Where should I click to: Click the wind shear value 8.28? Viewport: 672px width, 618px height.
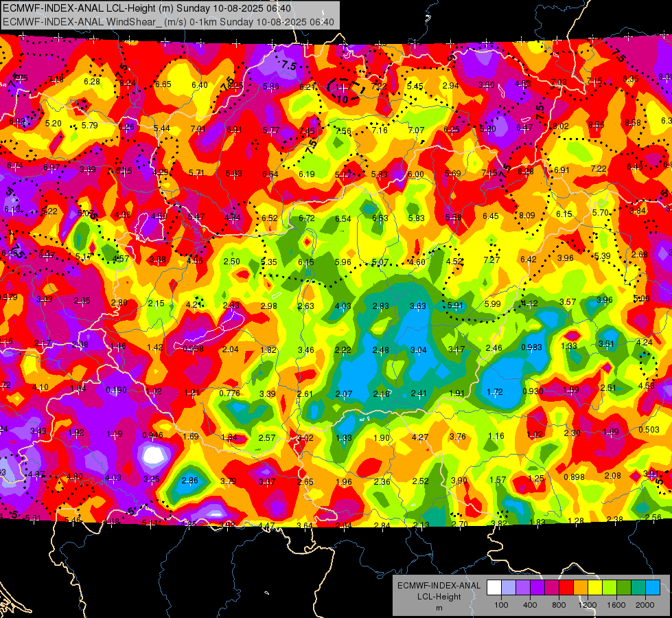[526, 172]
